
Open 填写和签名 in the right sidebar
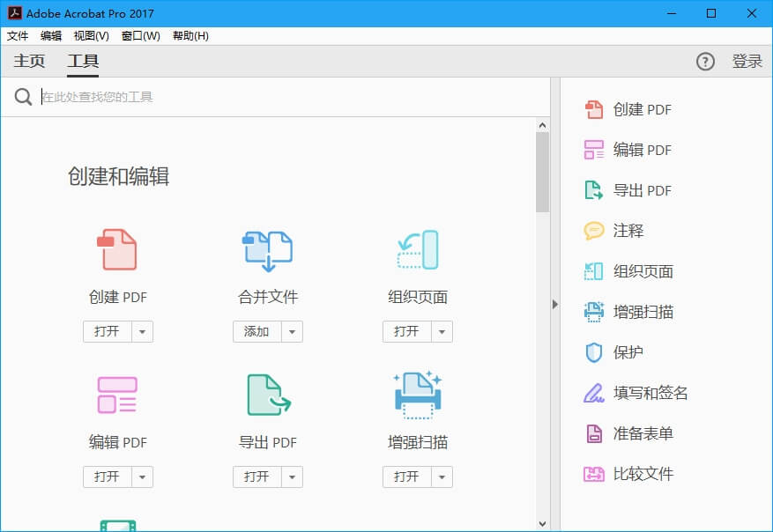click(650, 393)
